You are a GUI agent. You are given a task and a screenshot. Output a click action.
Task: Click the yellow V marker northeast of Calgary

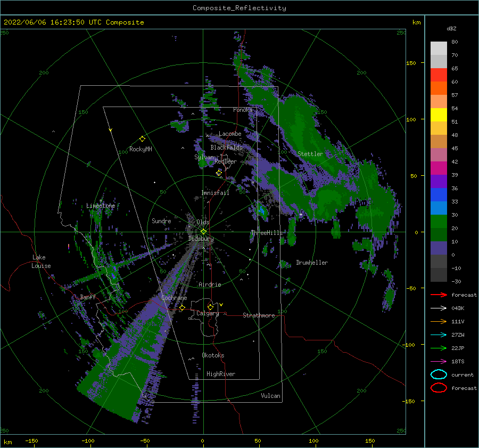tap(221, 305)
